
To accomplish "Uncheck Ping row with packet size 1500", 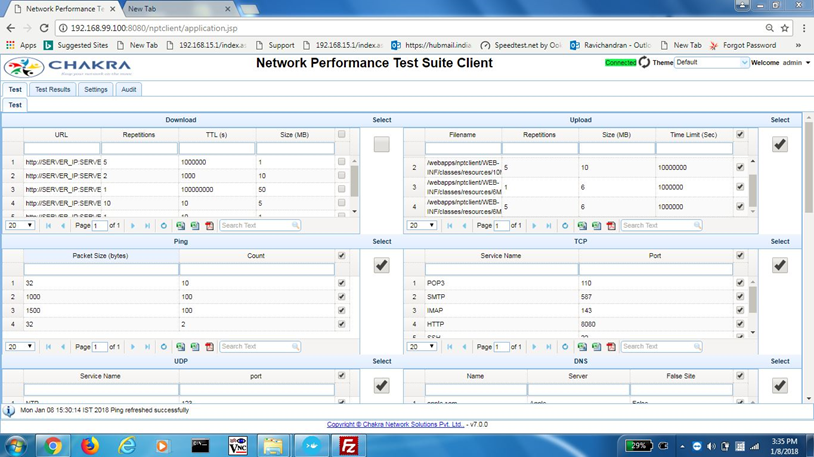I will 342,310.
